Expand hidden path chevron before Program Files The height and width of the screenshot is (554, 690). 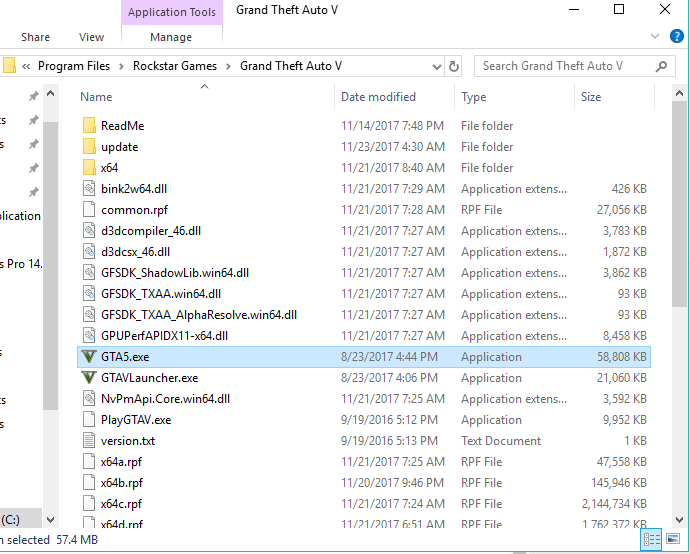coord(26,66)
